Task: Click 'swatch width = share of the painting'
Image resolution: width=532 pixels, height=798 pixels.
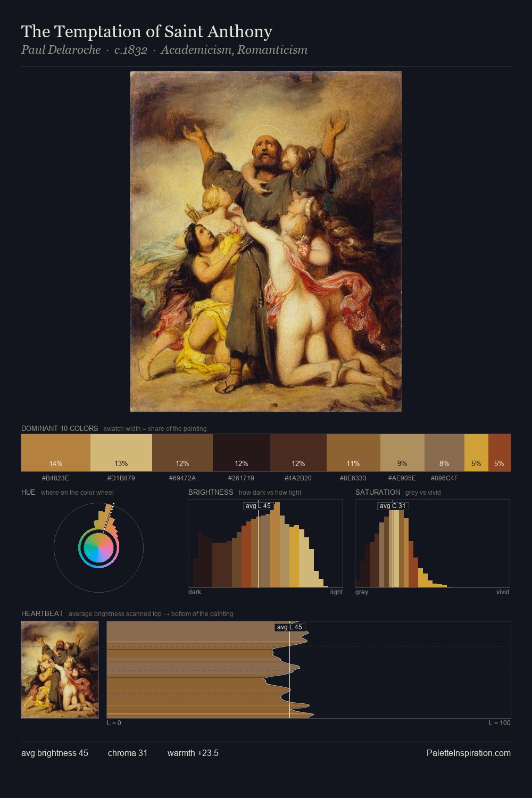Action: point(155,428)
